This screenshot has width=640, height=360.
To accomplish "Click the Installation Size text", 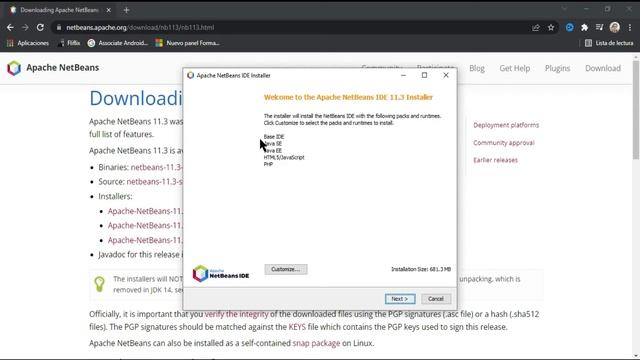I will [x=421, y=269].
